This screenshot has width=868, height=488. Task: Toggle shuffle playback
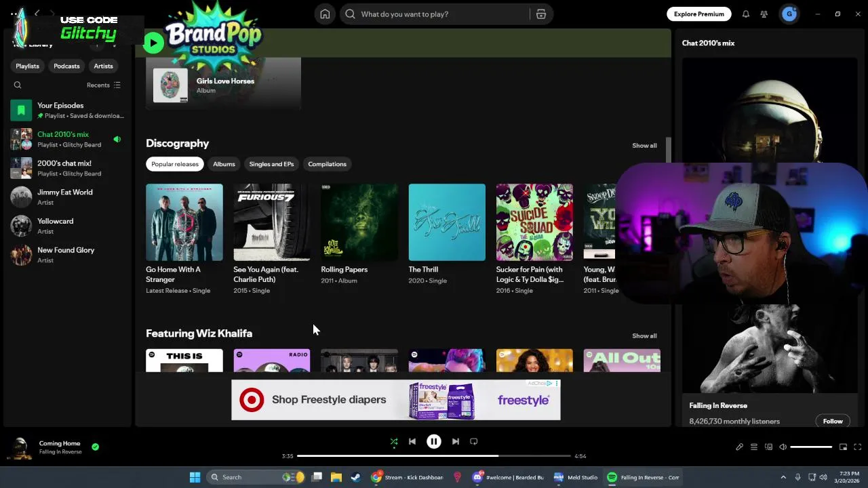pyautogui.click(x=394, y=442)
